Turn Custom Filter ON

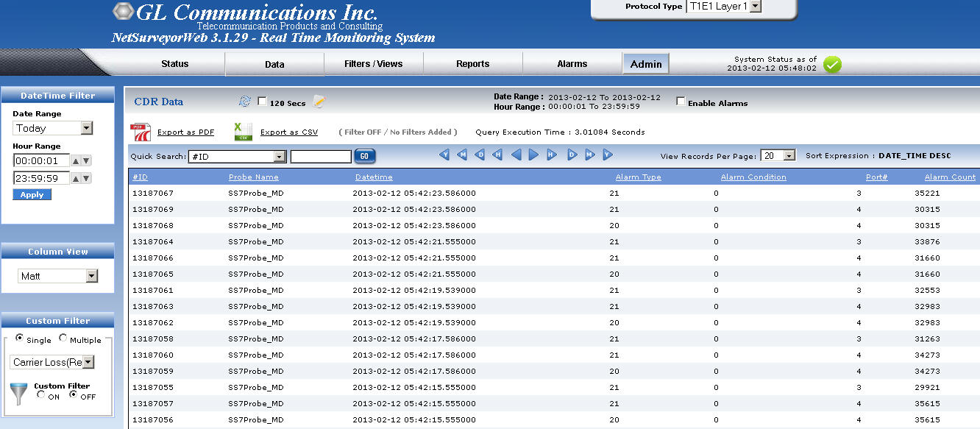(40, 395)
